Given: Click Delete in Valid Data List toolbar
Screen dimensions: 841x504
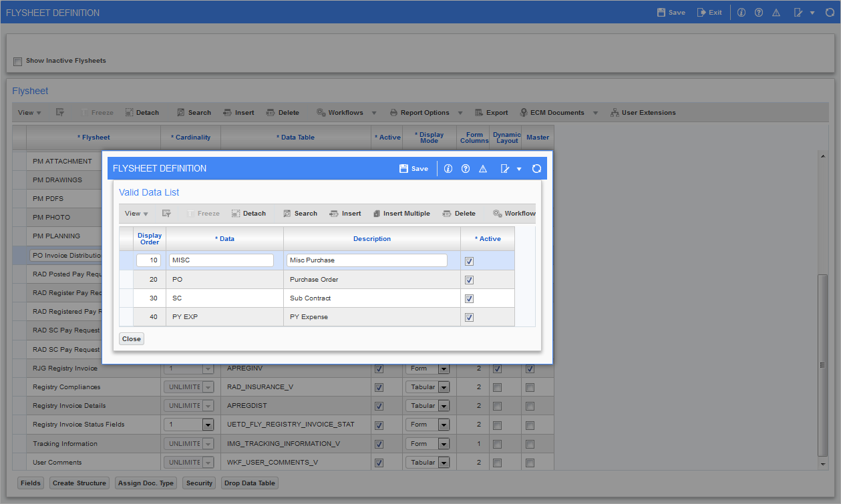Looking at the screenshot, I should (x=459, y=214).
